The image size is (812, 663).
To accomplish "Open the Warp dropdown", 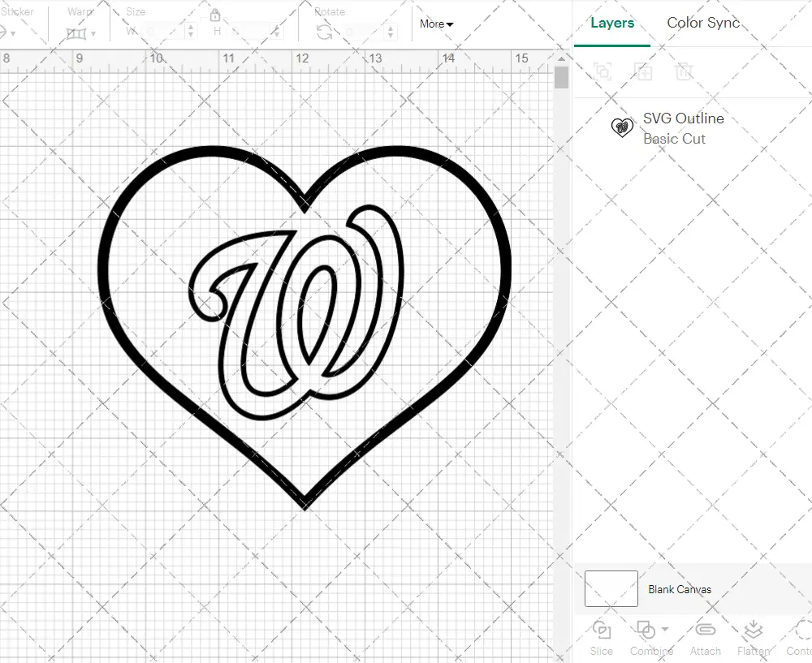I will pos(82,33).
